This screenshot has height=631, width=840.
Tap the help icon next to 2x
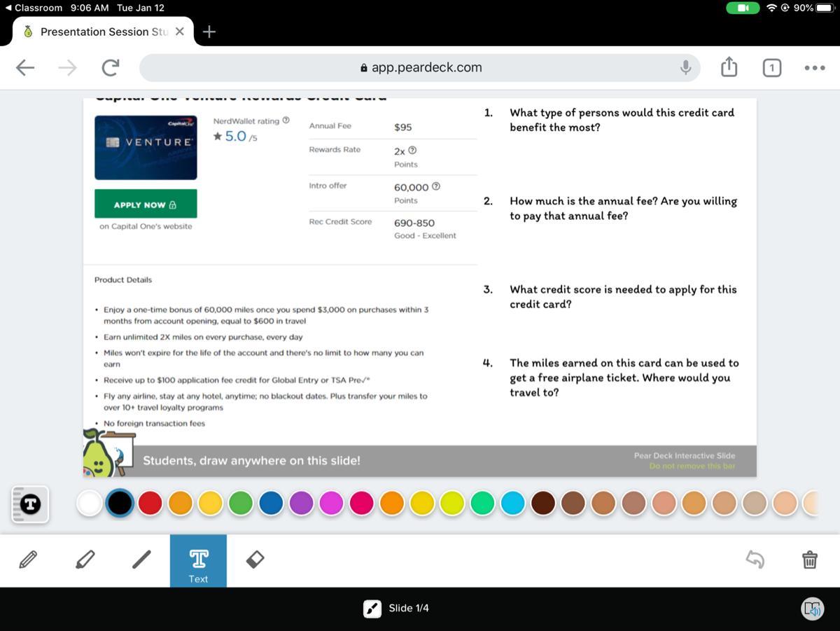point(412,151)
